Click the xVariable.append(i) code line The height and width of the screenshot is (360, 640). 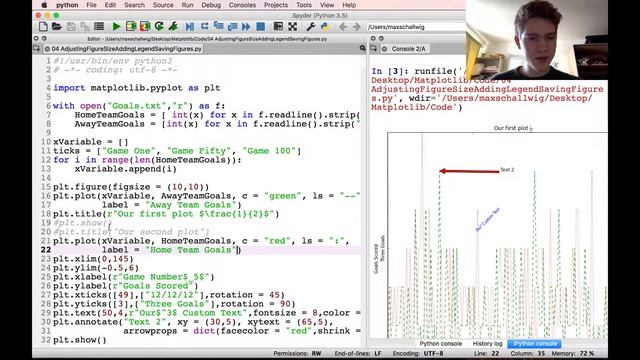click(x=126, y=169)
